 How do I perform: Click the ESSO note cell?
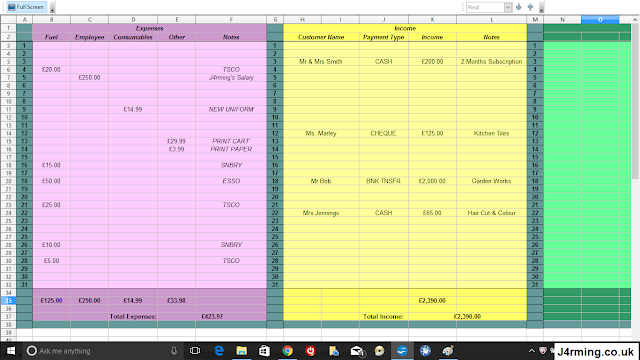231,181
